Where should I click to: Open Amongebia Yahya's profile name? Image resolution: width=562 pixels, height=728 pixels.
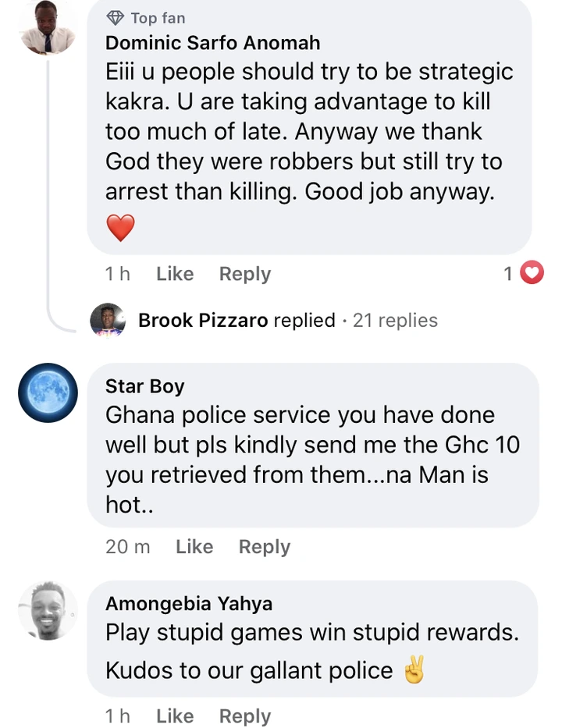pyautogui.click(x=189, y=603)
